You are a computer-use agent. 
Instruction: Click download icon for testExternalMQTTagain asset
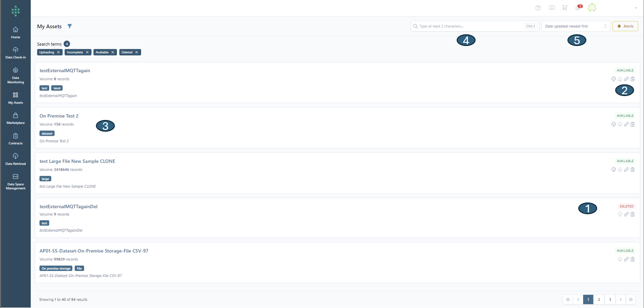pyautogui.click(x=613, y=79)
